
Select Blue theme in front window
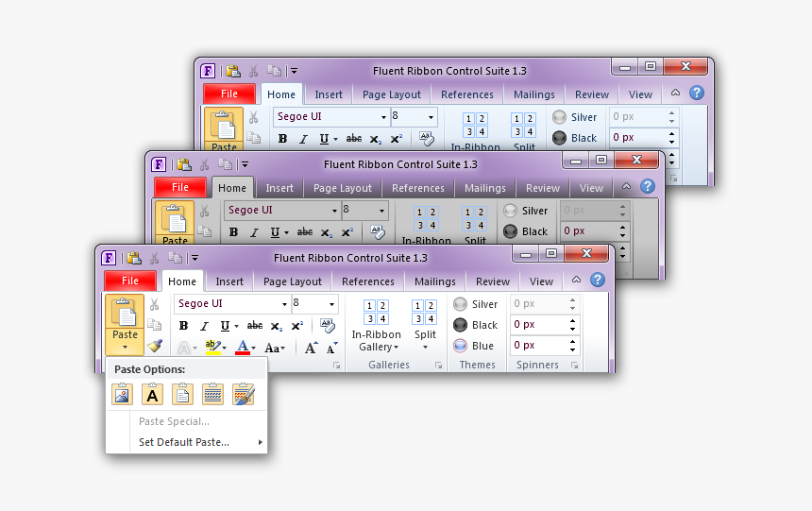(x=473, y=346)
